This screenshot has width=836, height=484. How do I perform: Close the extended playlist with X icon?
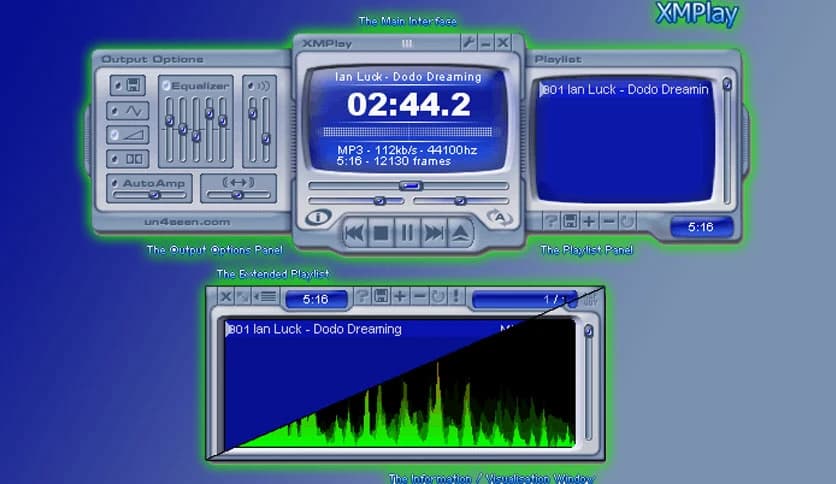226,296
